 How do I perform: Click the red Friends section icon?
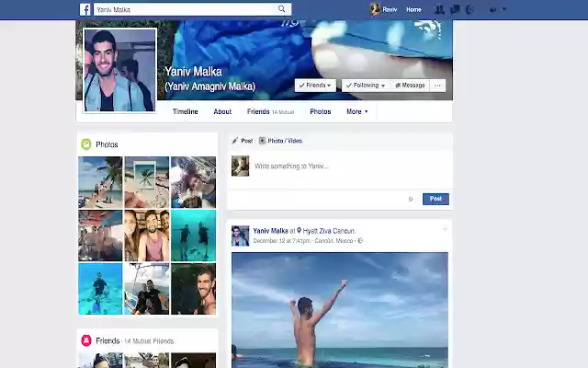(86, 340)
